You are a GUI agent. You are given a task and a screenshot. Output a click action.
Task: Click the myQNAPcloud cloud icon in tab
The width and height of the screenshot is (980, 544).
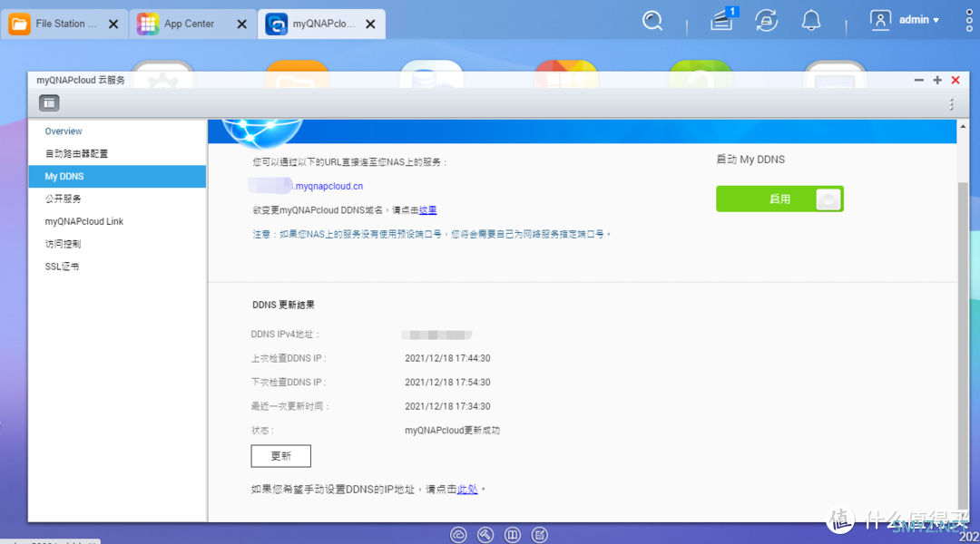point(276,24)
